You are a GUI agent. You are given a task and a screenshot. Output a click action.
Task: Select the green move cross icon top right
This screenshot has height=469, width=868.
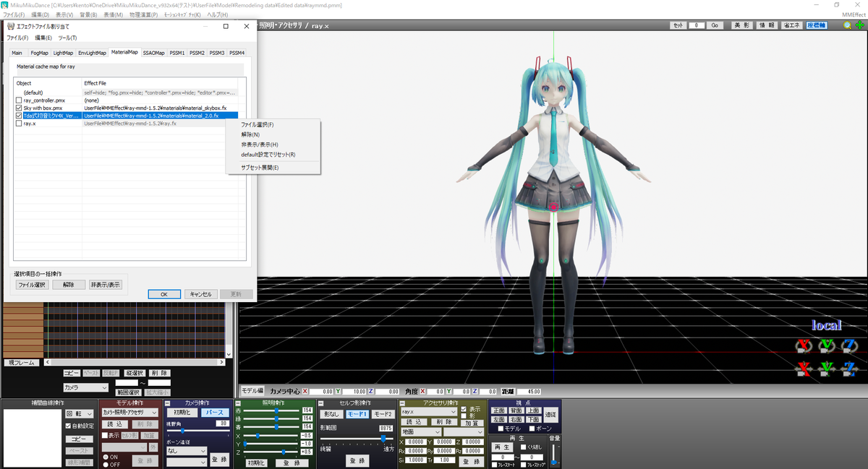click(859, 25)
